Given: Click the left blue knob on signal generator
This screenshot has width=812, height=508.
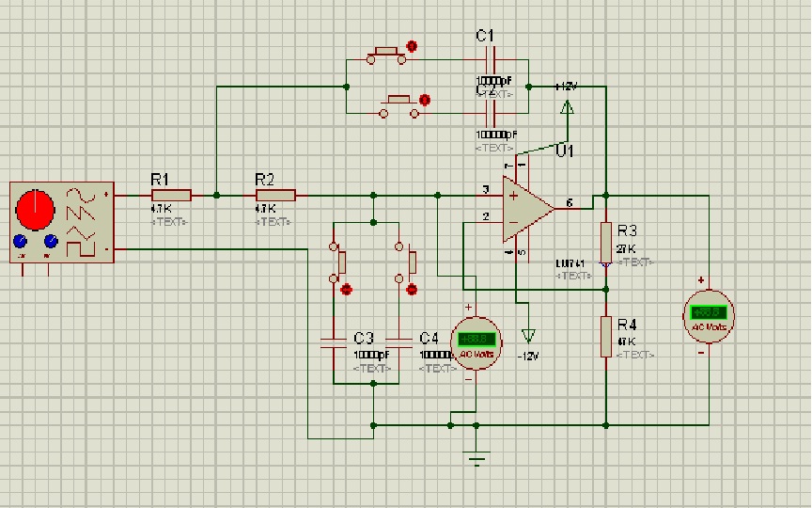Looking at the screenshot, I should coord(20,241).
